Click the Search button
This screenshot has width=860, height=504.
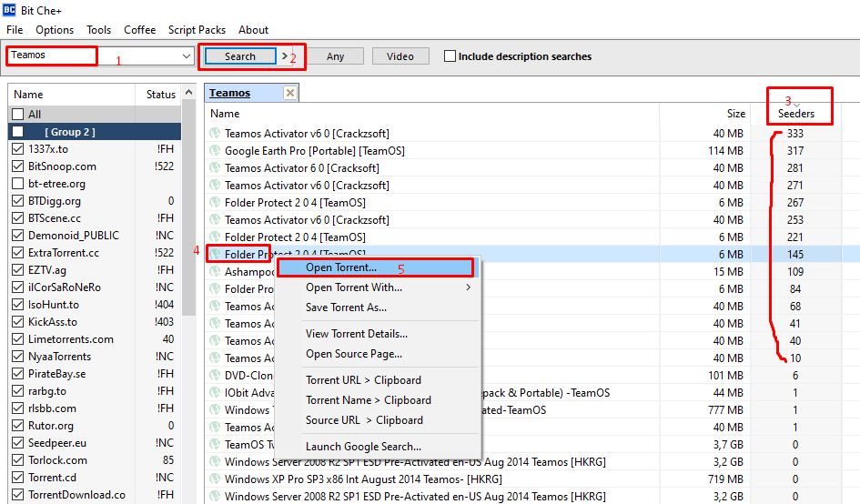240,55
